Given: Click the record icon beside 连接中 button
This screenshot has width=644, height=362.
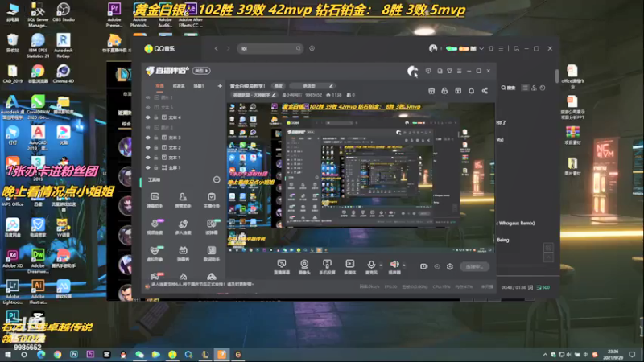Looking at the screenshot, I should pos(424,266).
